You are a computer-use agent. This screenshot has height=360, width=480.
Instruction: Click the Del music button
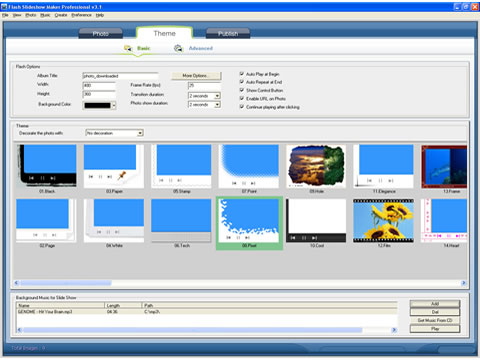pos(435,312)
